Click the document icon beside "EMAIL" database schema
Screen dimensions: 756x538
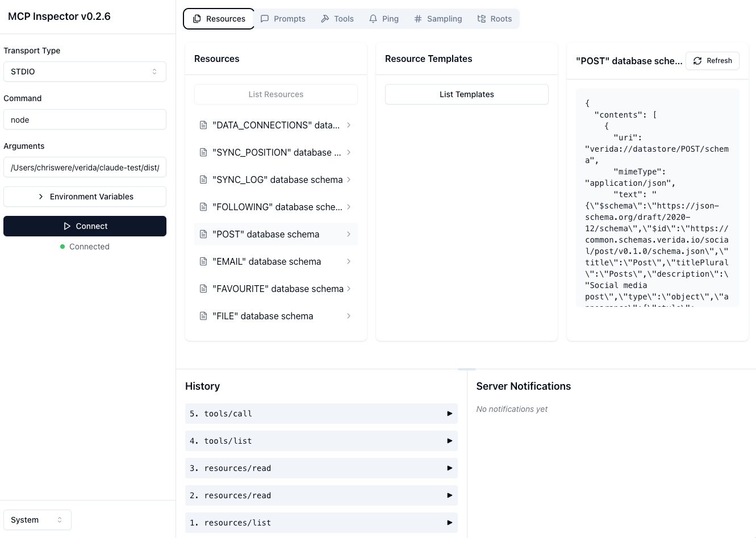tap(203, 261)
